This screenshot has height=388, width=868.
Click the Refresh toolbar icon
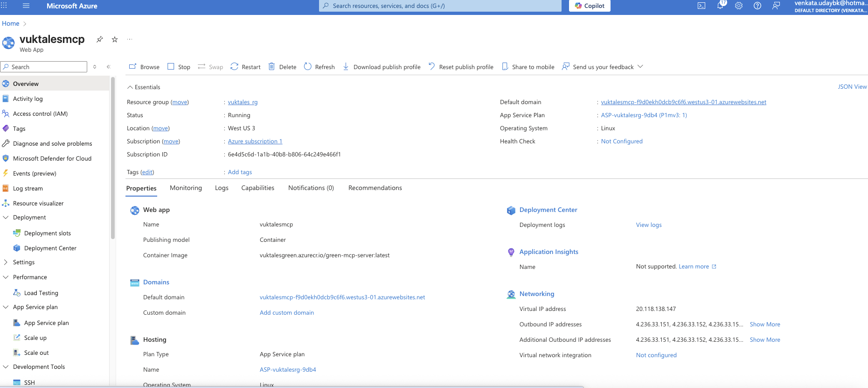[x=319, y=67]
